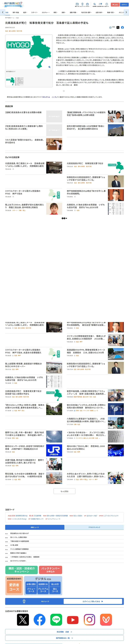Expand the 動画・写真 menu

(111, 12)
